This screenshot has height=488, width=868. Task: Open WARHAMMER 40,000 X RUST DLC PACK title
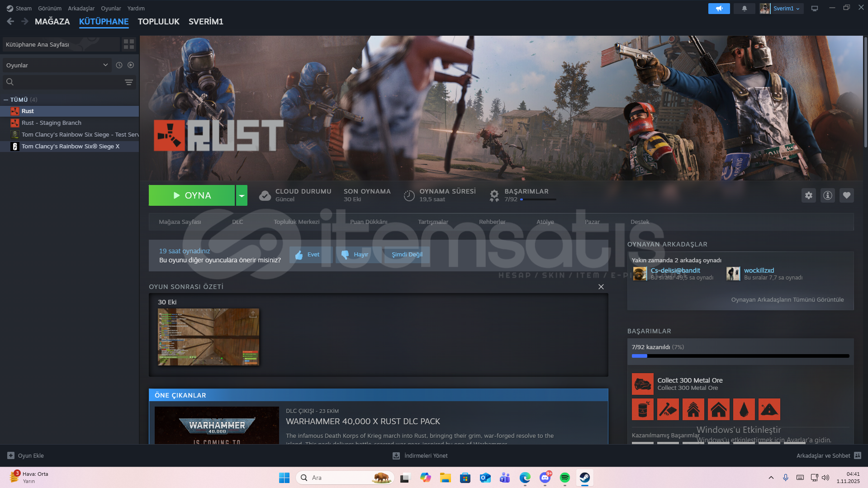[363, 422]
